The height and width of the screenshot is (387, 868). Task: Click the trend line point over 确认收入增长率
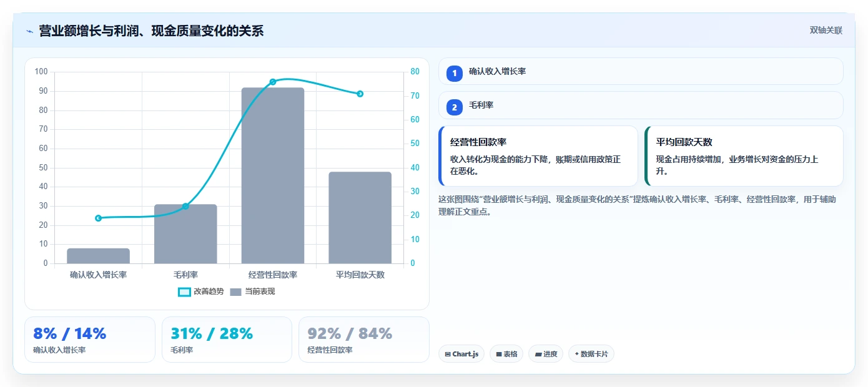pyautogui.click(x=98, y=218)
